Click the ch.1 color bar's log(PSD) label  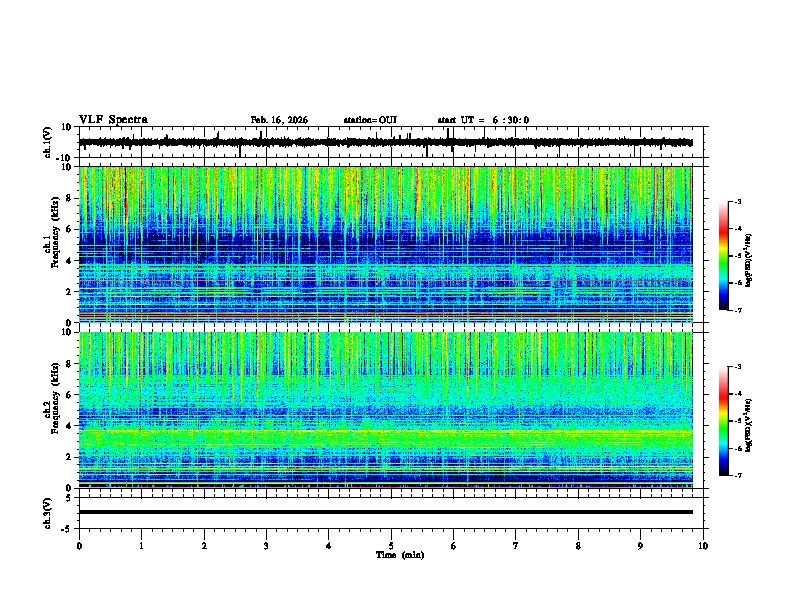(749, 260)
